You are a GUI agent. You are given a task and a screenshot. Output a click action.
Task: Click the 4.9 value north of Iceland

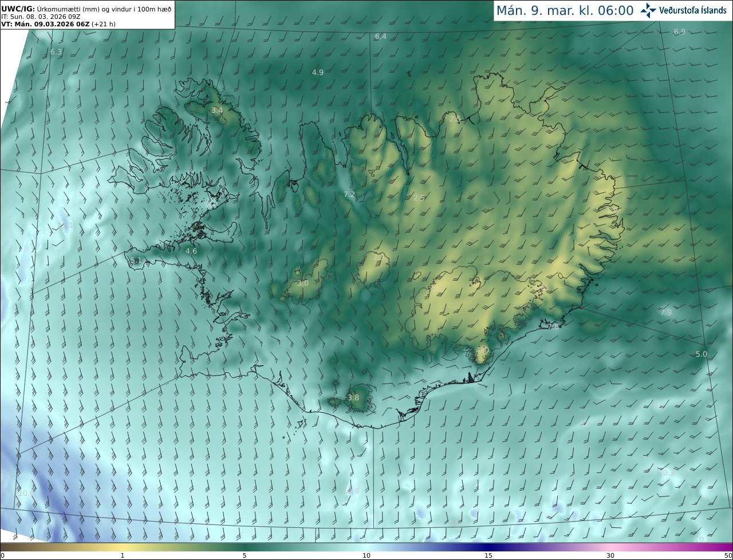tap(318, 73)
